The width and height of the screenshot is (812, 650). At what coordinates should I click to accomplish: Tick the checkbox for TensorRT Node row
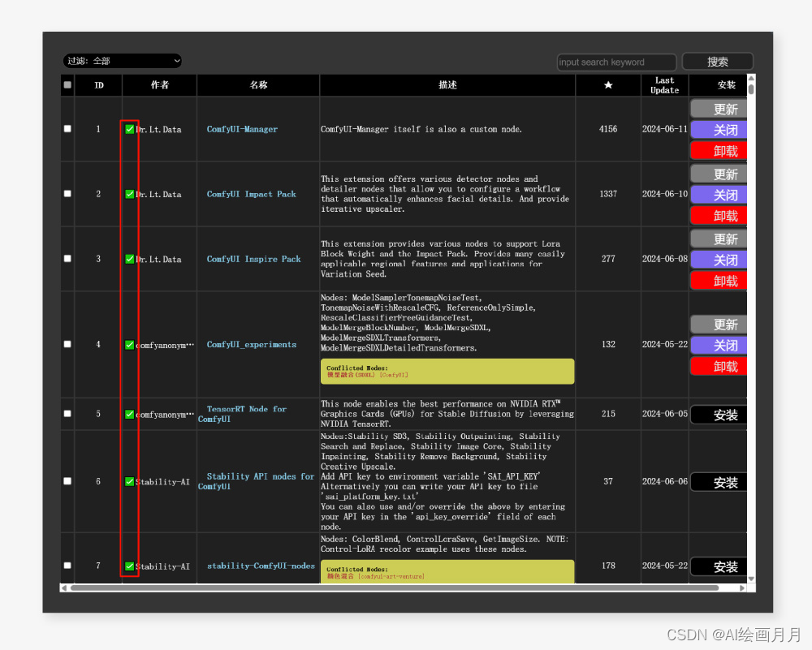[67, 414]
